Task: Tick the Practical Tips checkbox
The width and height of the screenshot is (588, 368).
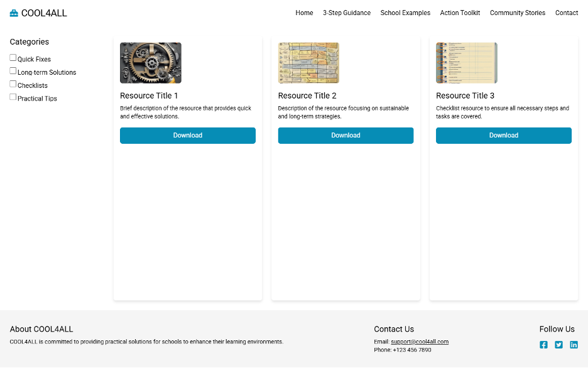Action: [13, 97]
